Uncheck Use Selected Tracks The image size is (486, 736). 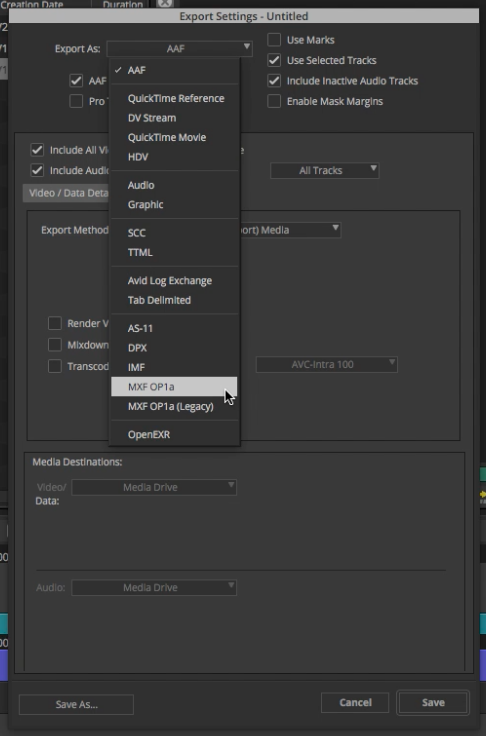pyautogui.click(x=274, y=60)
